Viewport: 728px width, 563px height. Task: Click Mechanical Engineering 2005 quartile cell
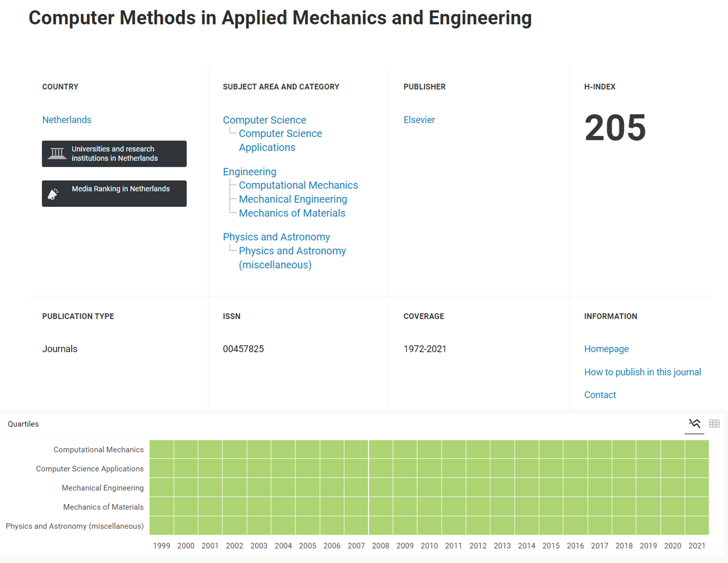pyautogui.click(x=308, y=487)
